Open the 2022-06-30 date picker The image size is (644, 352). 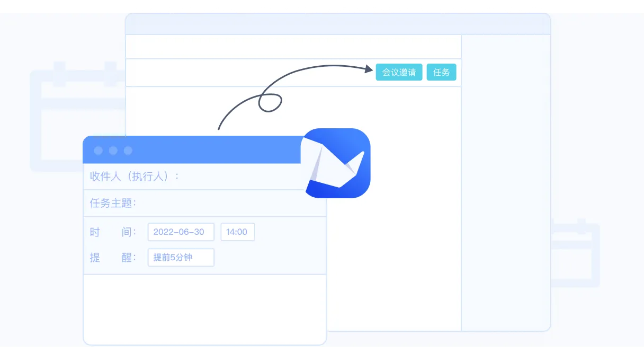coord(181,232)
